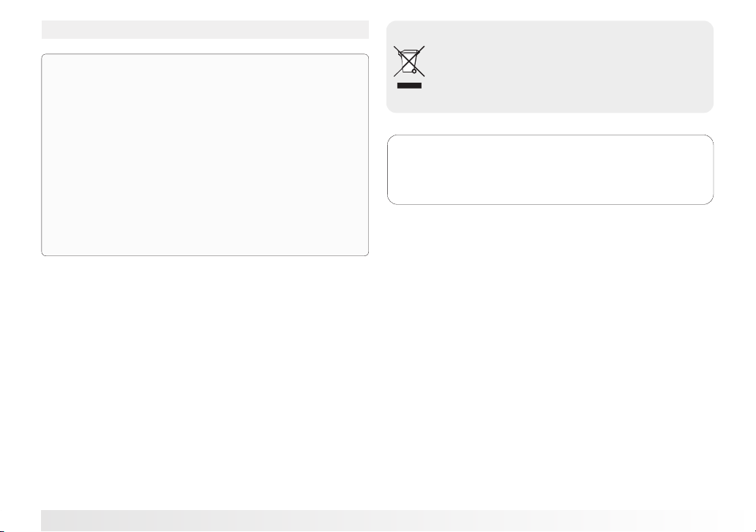
Task: Click inside the white rounded outlined box
Action: coord(550,170)
